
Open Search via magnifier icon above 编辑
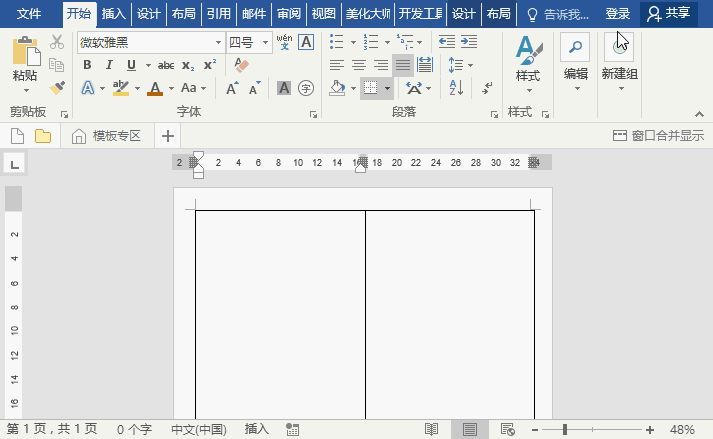[x=575, y=46]
